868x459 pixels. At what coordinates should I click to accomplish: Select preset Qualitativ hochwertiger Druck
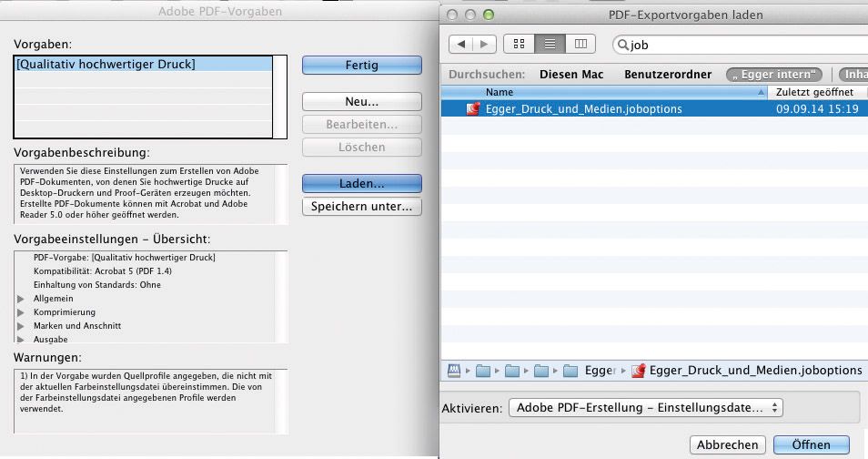click(144, 65)
